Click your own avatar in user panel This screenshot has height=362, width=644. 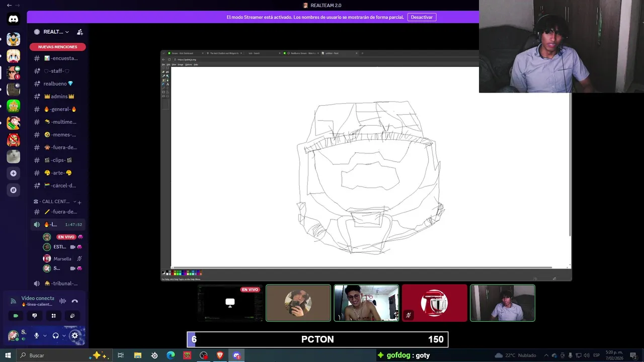[x=13, y=335]
